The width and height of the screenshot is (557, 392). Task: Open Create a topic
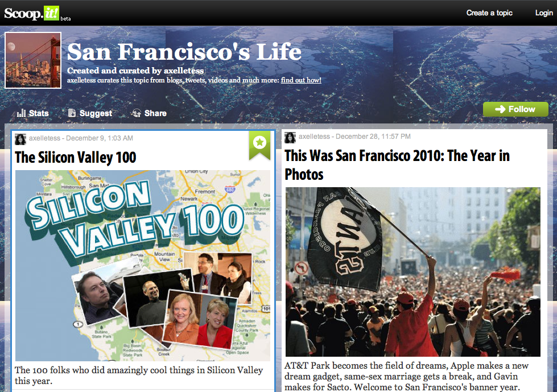(x=489, y=13)
